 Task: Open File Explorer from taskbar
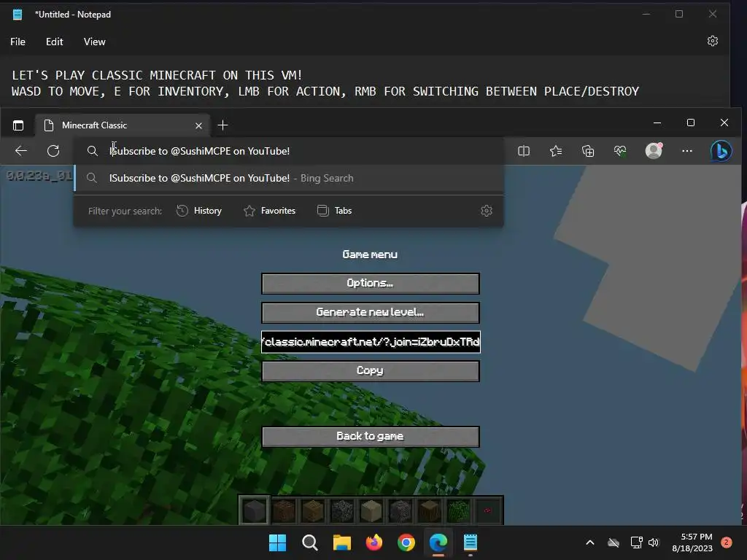[x=341, y=542]
